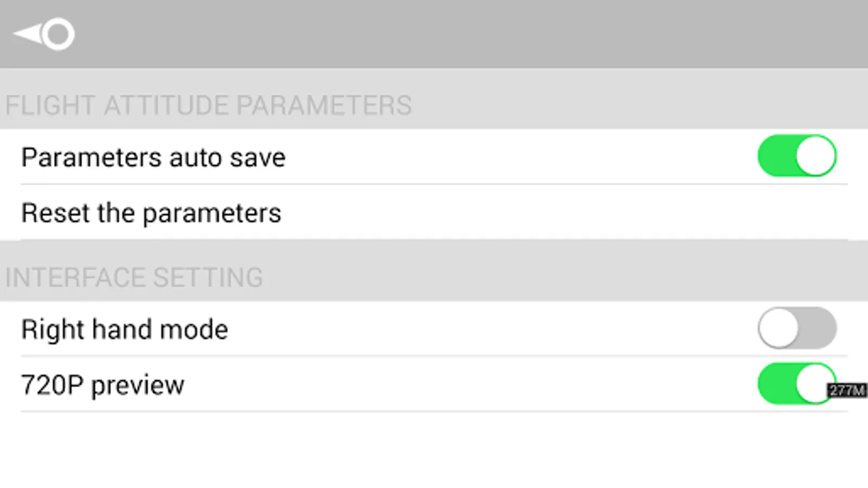Click the INTERFACE SETTING section header
The width and height of the screenshot is (868, 488).
134,277
